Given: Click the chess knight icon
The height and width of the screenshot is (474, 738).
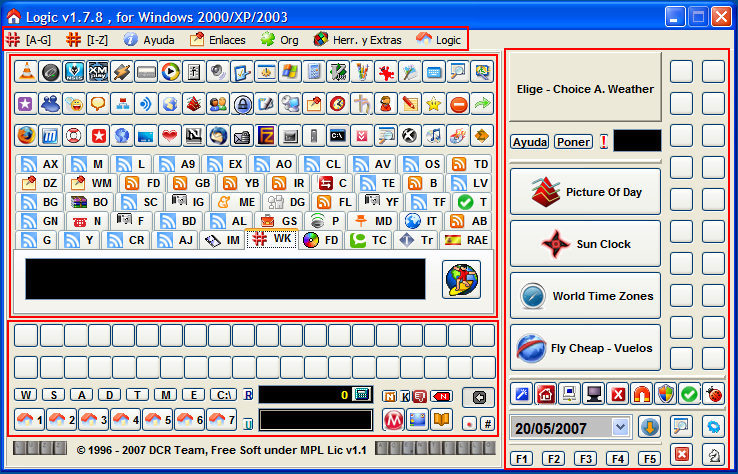Looking at the screenshot, I should click(x=714, y=454).
